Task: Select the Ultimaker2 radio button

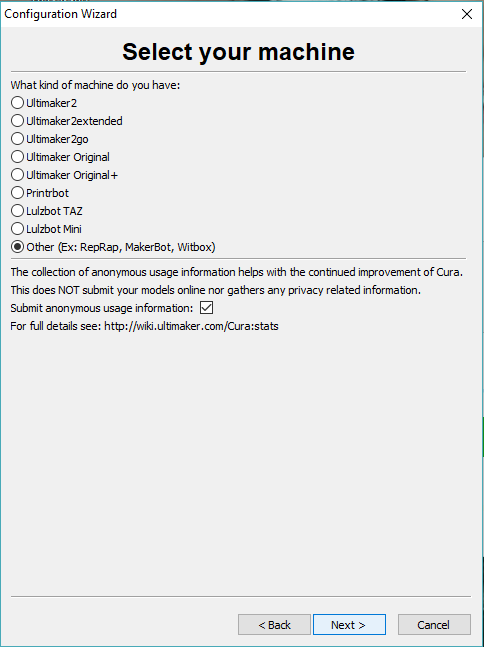Action: [x=17, y=103]
